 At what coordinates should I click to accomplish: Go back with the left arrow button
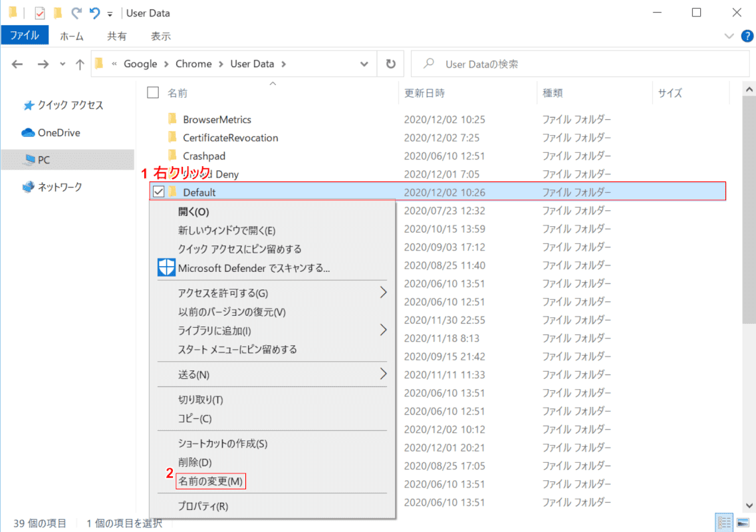pyautogui.click(x=17, y=64)
